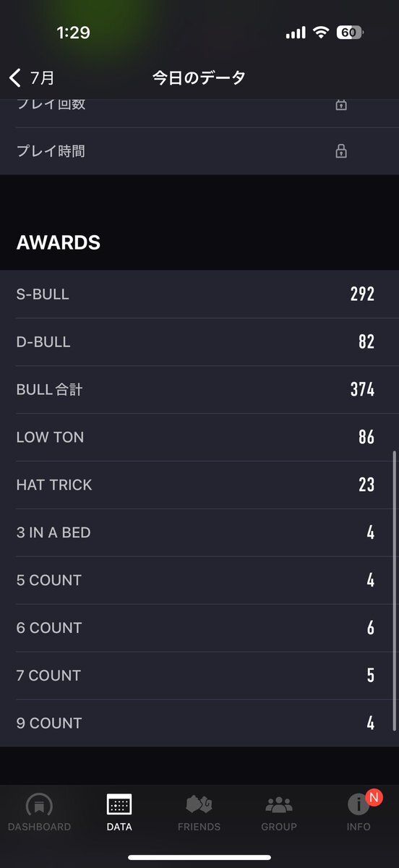Tap the lock icon beside プレイ回数
The width and height of the screenshot is (399, 868).
[x=341, y=104]
